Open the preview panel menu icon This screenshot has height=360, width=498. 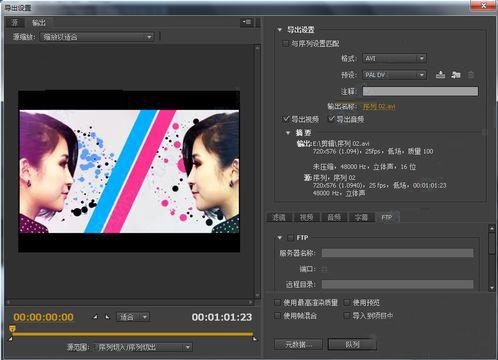coord(247,22)
